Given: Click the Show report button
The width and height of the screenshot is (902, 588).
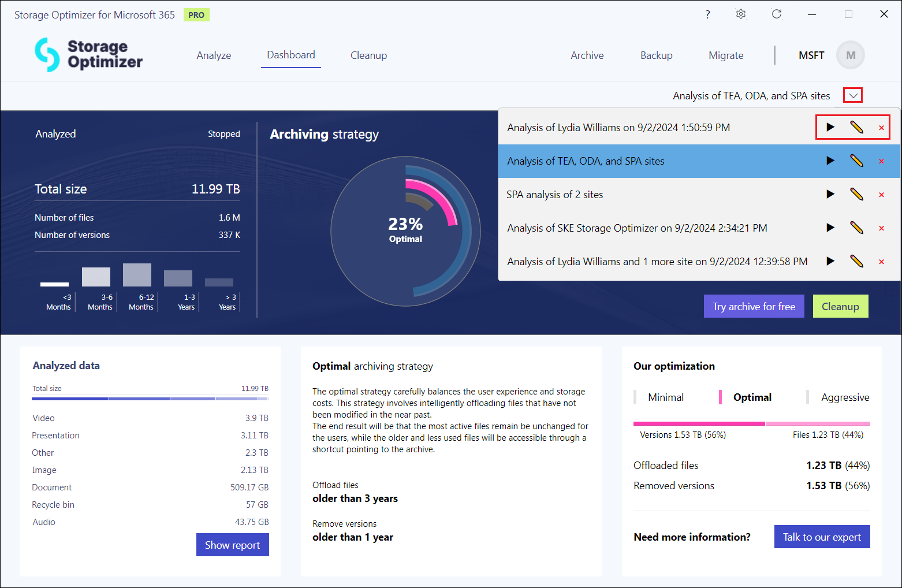Looking at the screenshot, I should 232,545.
